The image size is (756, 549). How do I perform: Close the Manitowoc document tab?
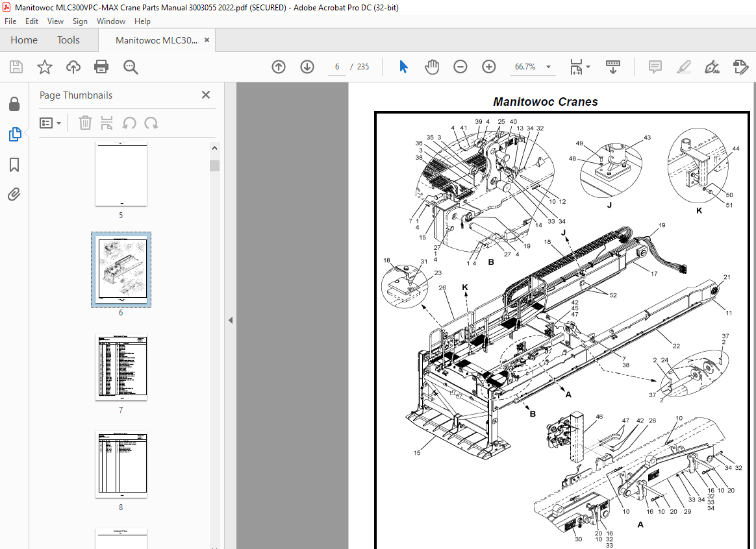click(x=207, y=40)
